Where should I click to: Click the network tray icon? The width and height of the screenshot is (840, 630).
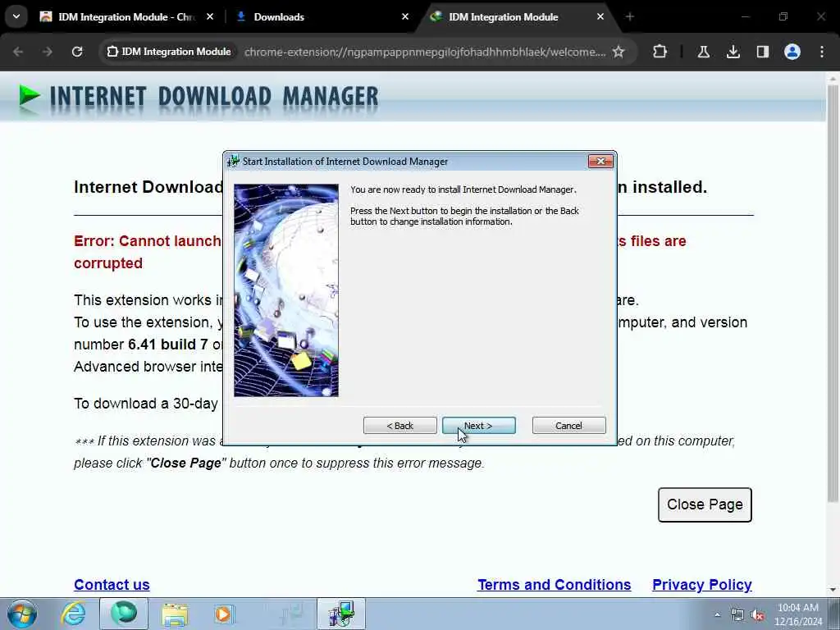click(737, 614)
